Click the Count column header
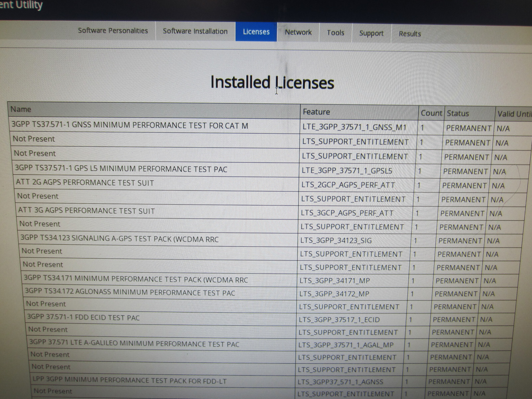This screenshot has width=532, height=399. coord(431,113)
